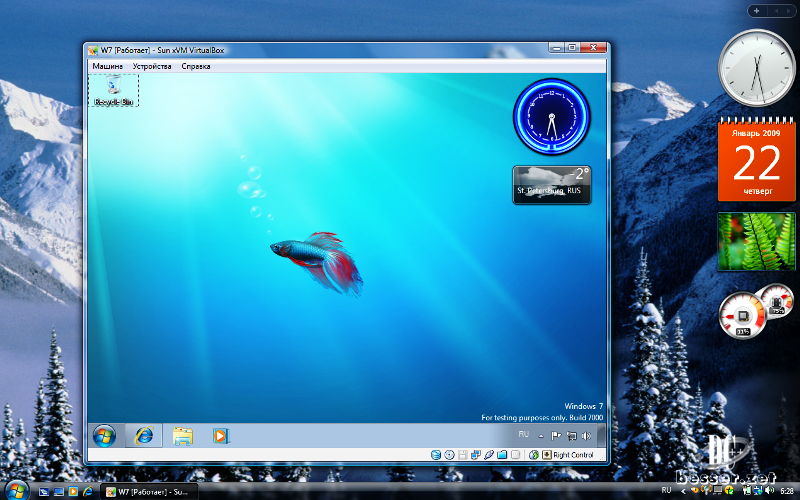
Task: Click the guest Windows 7 Start orb
Action: (104, 435)
